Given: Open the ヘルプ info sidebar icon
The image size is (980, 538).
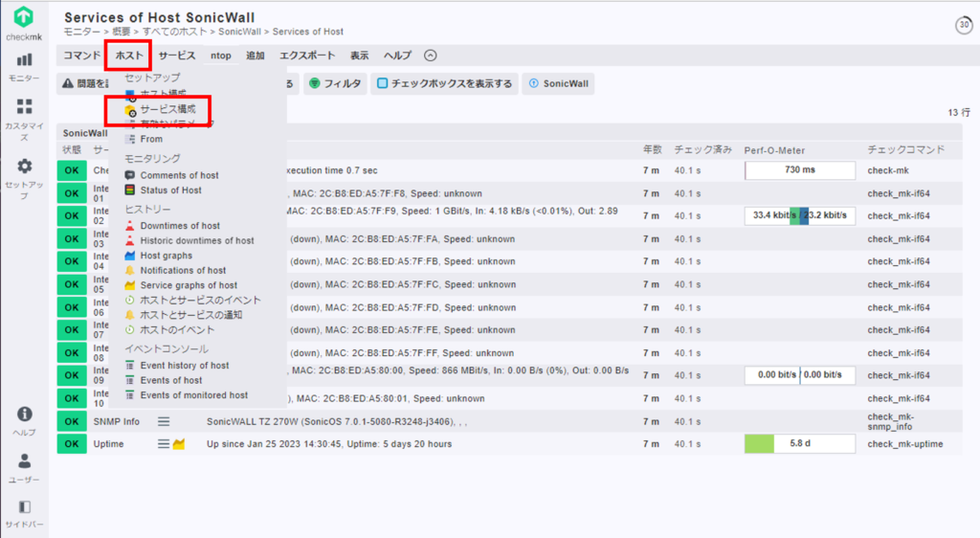Looking at the screenshot, I should (24, 420).
